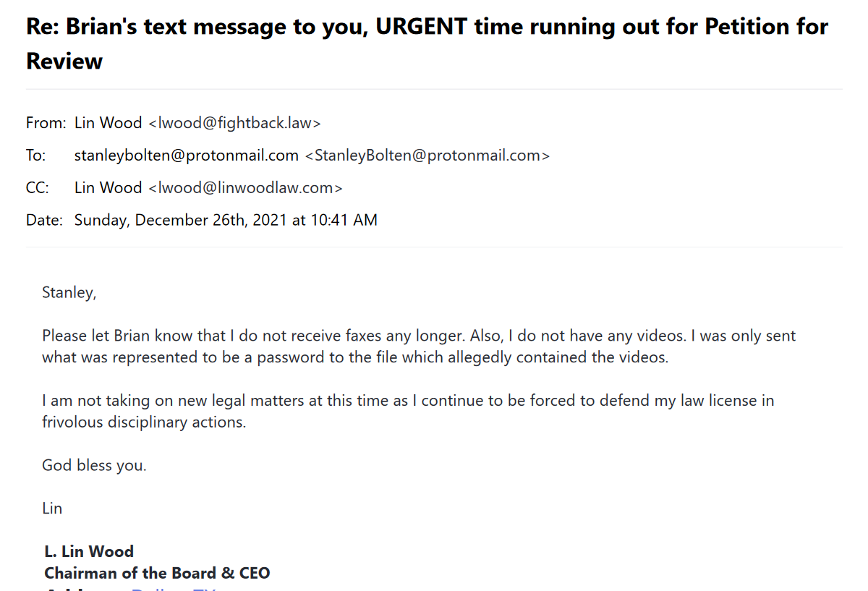Click the bold 'L. Lin Wood' signature name
This screenshot has width=868, height=591.
click(x=89, y=551)
